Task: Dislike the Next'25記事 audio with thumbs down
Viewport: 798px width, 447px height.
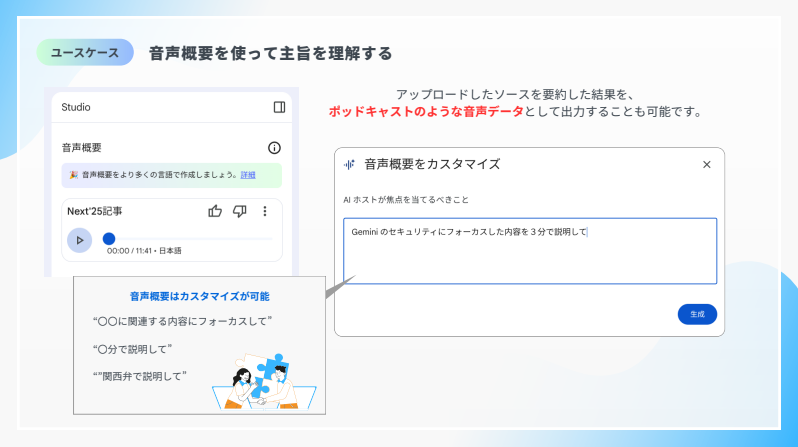Action: [240, 211]
